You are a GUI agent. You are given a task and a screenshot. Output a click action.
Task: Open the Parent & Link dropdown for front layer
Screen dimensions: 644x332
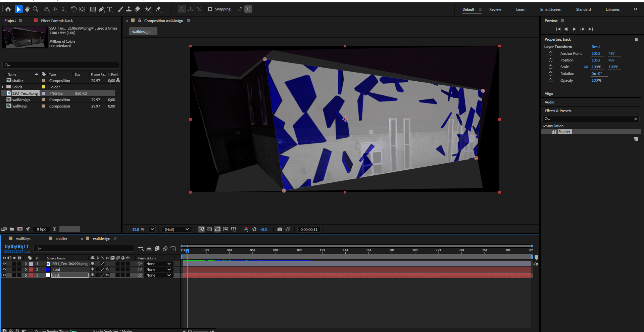click(x=158, y=269)
